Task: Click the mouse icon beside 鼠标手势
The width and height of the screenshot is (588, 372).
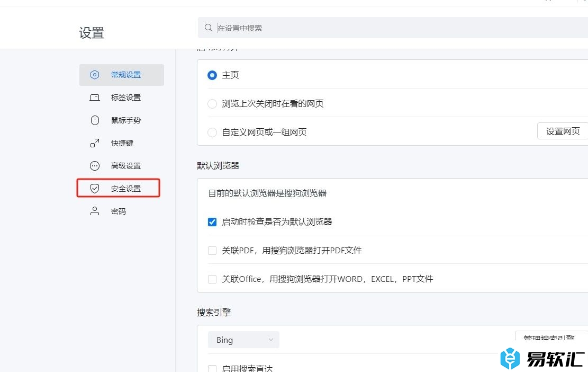Action: [95, 120]
